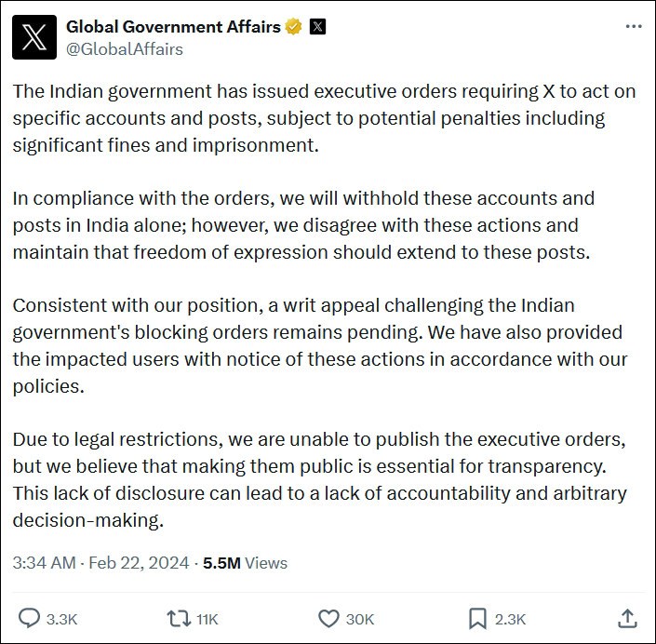Click the X profile avatar logo
The image size is (656, 644).
pos(34,37)
